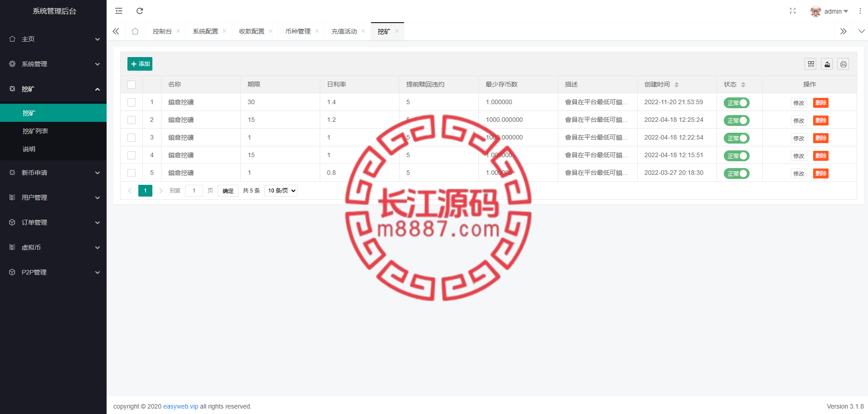Image resolution: width=868 pixels, height=414 pixels.
Task: Click 删除 for the 12:22:54 row
Action: pyautogui.click(x=821, y=138)
